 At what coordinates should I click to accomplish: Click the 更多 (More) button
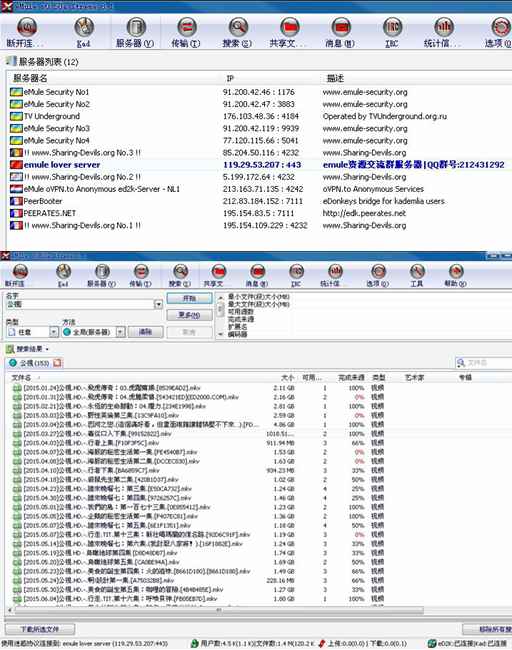point(189,315)
